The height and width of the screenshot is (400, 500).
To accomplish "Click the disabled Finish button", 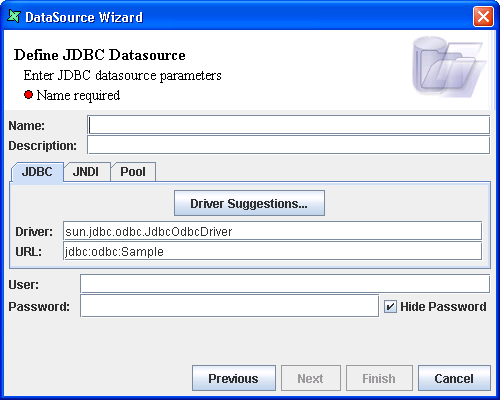I will tap(379, 378).
